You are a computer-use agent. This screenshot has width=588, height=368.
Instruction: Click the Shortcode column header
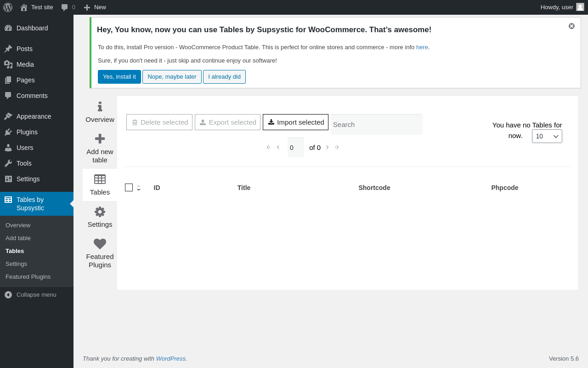click(x=374, y=188)
